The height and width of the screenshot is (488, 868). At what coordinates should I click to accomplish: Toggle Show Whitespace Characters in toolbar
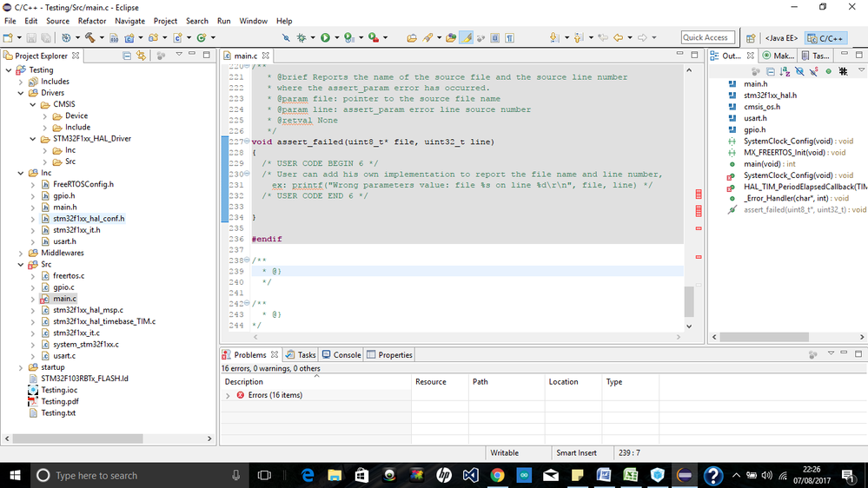click(509, 37)
